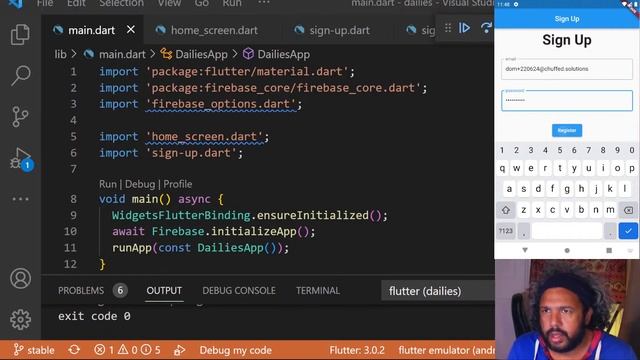Open the flutter (dailies) output channel dropdown
This screenshot has height=360, width=640.
(438, 291)
